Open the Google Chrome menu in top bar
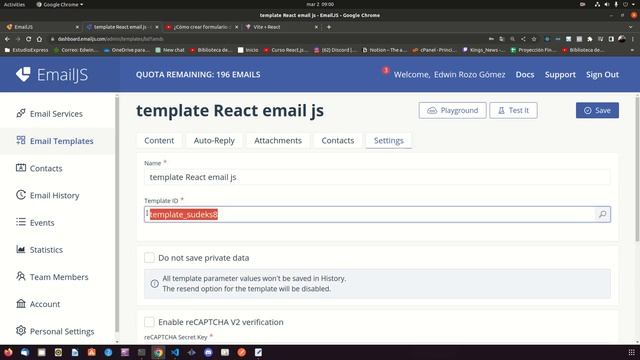640x360 pixels. point(60,4)
